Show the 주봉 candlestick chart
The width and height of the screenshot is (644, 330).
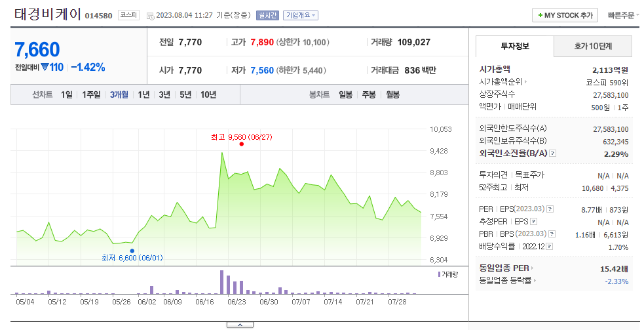(369, 94)
